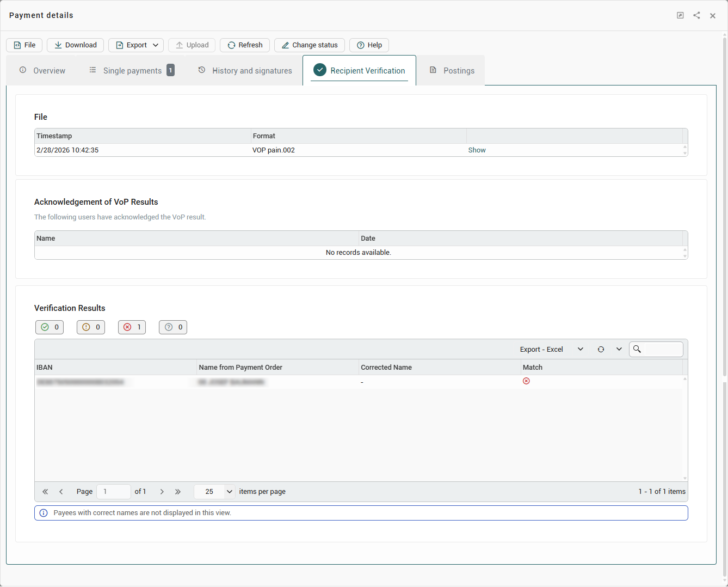Toggle the grey not-applicable filter showing 0
The image size is (728, 587).
pyautogui.click(x=173, y=327)
